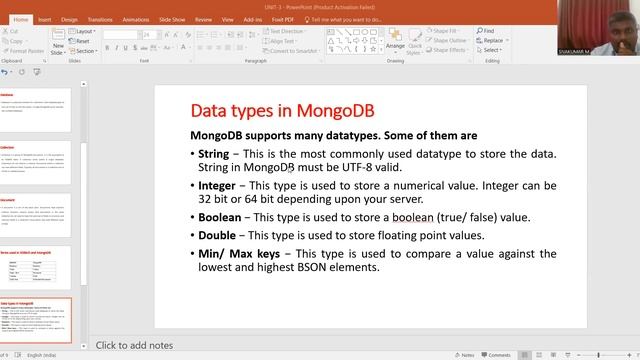Select the Down Arrow shape
The image size is (640, 360).
tap(364, 40)
